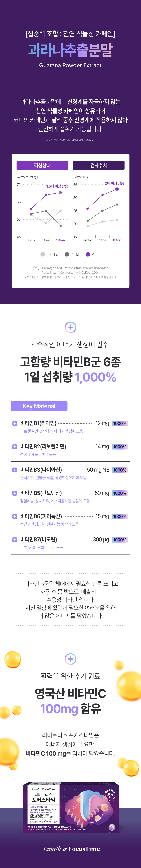Click the 1000% badge in the 비타민B1 row
The height and width of the screenshot is (868, 141).
[120, 424]
